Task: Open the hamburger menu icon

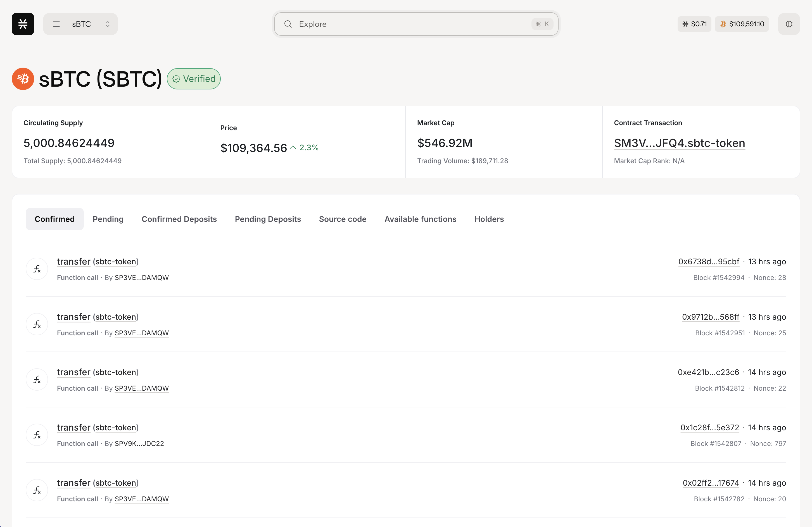Action: (56, 24)
